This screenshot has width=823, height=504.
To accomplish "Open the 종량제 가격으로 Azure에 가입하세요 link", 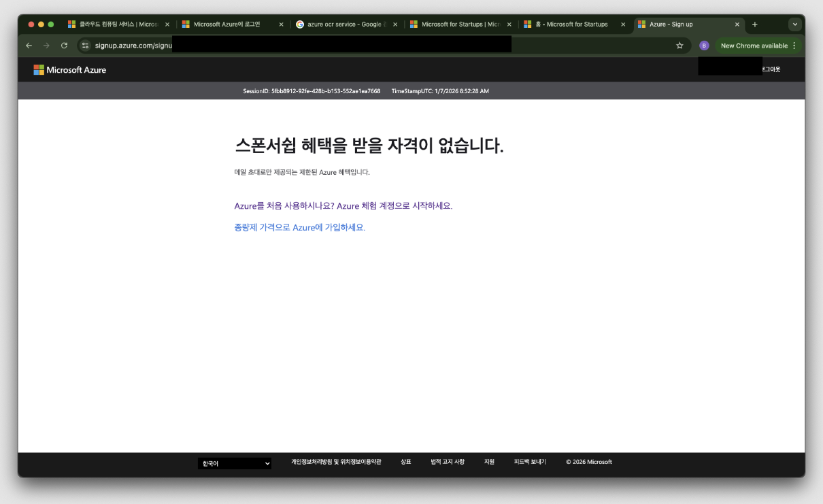I will tap(300, 228).
